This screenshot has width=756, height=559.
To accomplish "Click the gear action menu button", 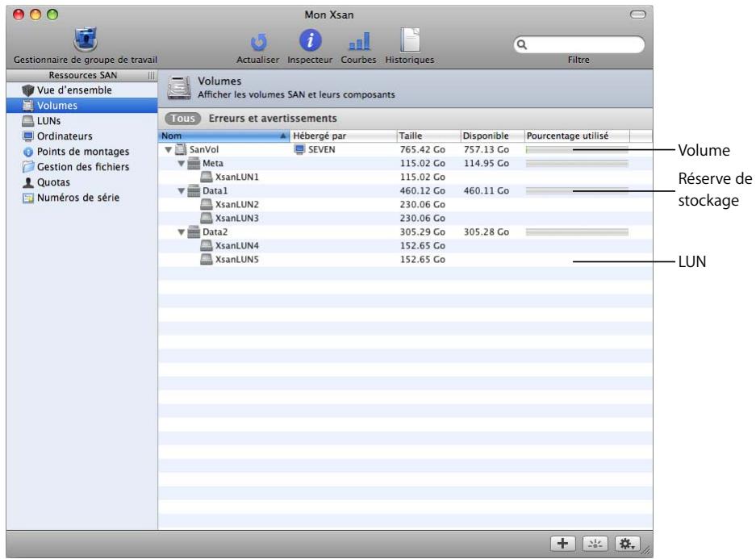I will tap(627, 544).
